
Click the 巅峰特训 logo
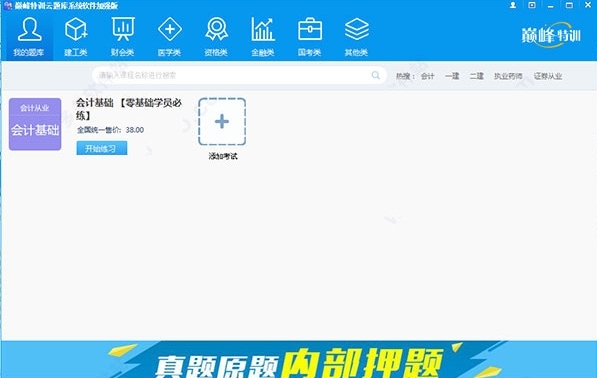(x=551, y=35)
